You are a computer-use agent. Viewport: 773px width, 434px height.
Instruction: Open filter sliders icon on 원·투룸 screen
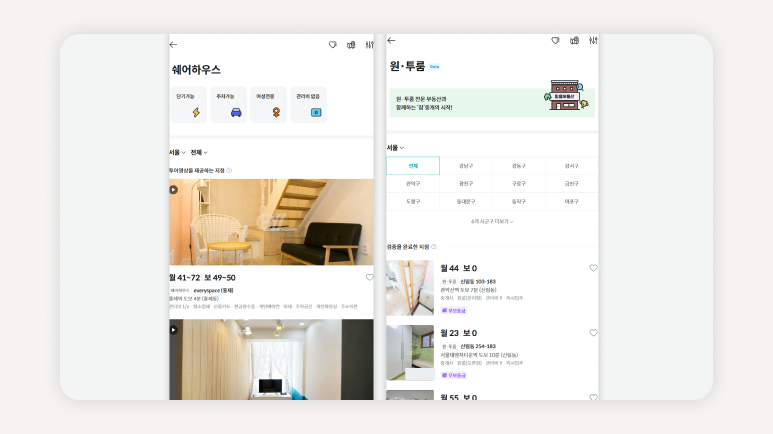593,40
